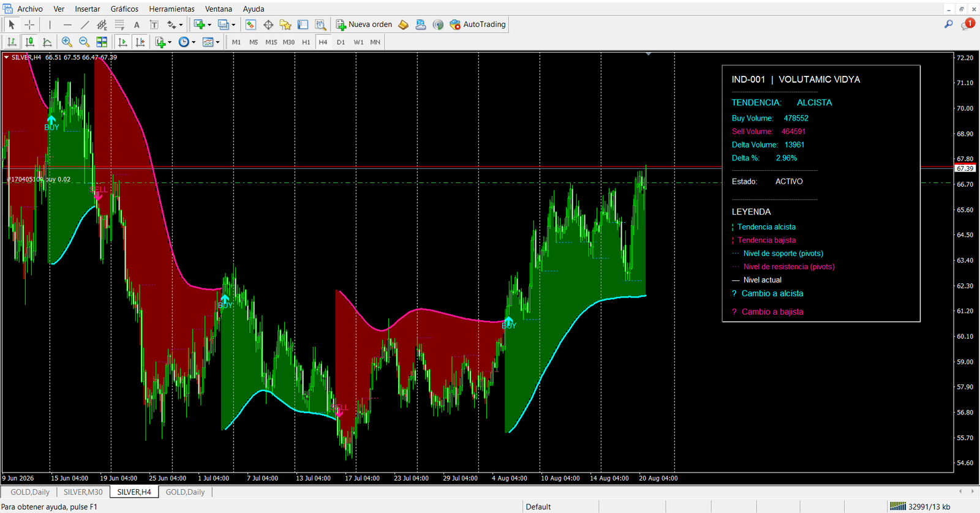Click the profiles windows icon
Viewport: 980px width, 513px height.
coord(223,24)
